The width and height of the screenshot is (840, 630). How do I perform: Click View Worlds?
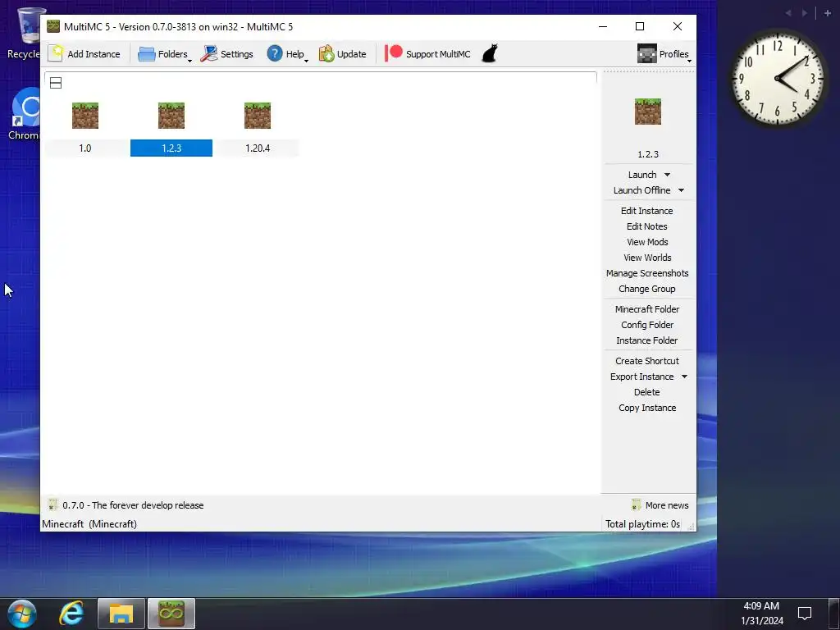tap(647, 257)
